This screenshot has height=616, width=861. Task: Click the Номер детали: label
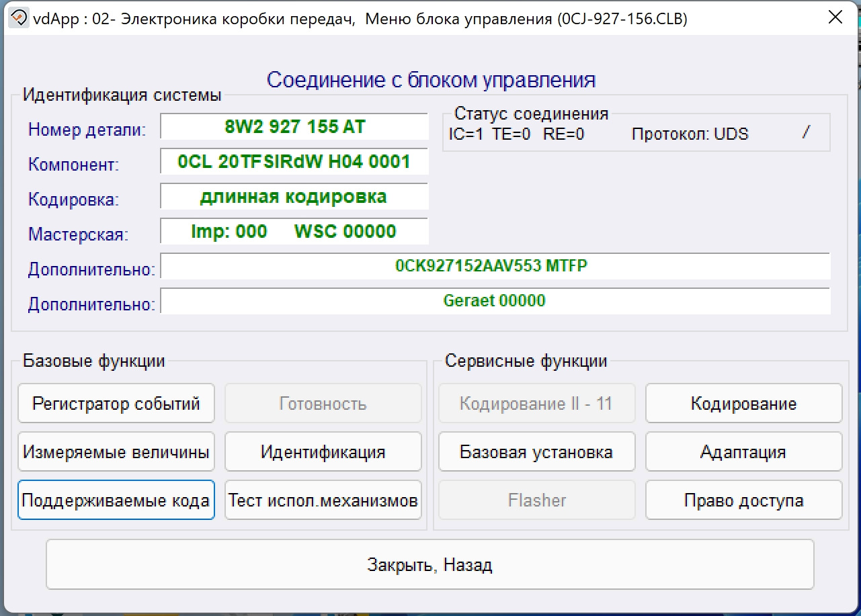point(87,130)
